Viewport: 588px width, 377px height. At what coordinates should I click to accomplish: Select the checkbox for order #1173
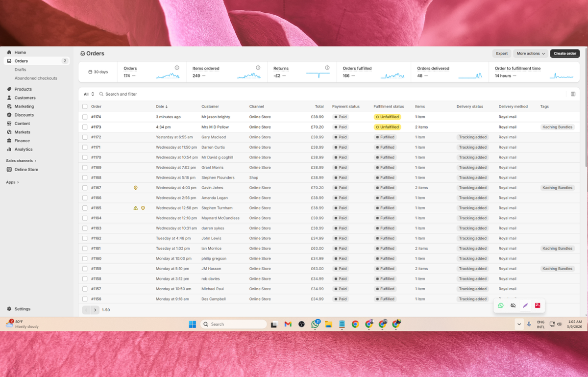(85, 127)
